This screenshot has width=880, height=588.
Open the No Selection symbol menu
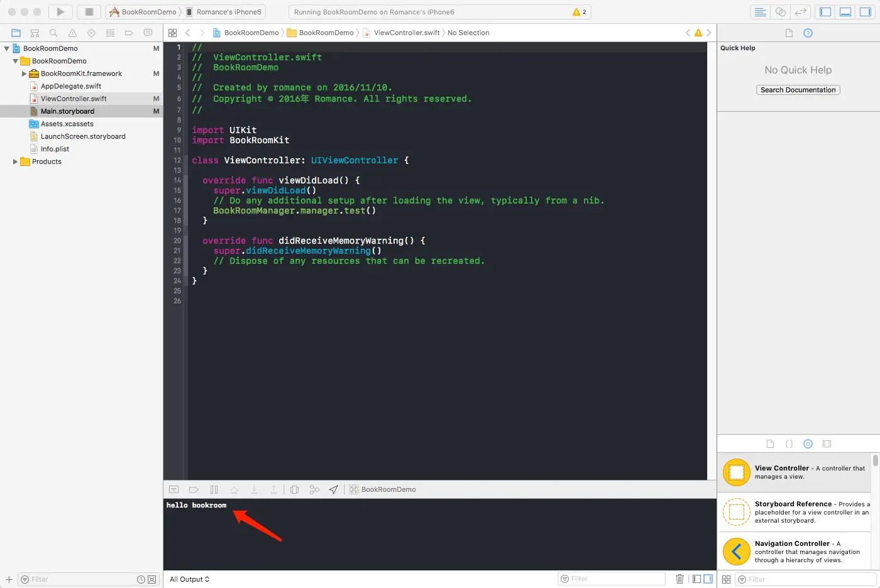pyautogui.click(x=468, y=33)
